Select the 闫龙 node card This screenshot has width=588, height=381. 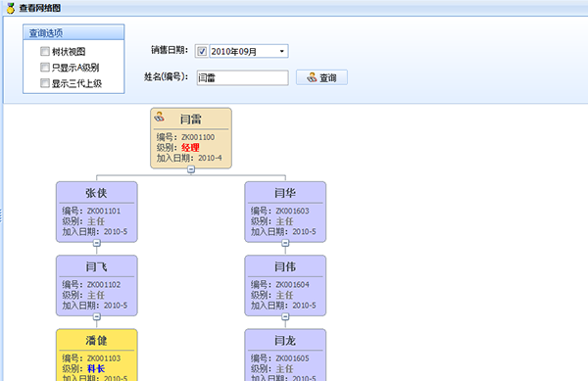coord(285,355)
